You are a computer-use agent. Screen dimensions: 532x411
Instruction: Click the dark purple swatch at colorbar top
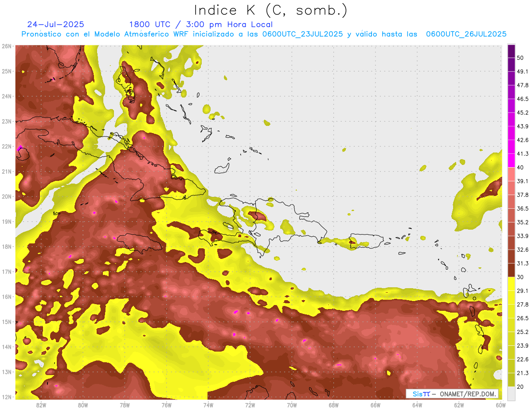(x=511, y=51)
